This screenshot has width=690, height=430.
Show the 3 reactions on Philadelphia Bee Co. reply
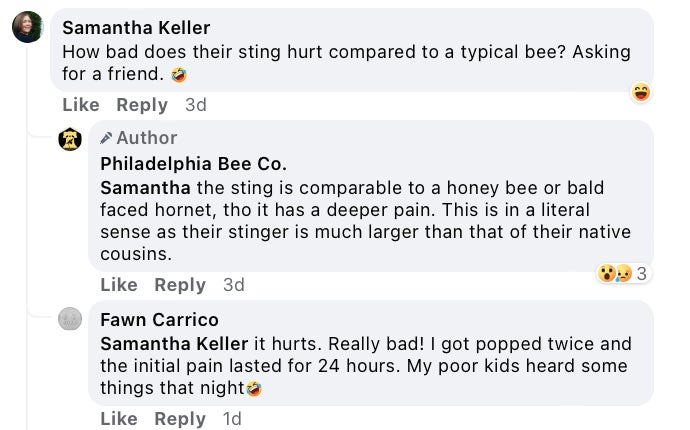[x=623, y=273]
